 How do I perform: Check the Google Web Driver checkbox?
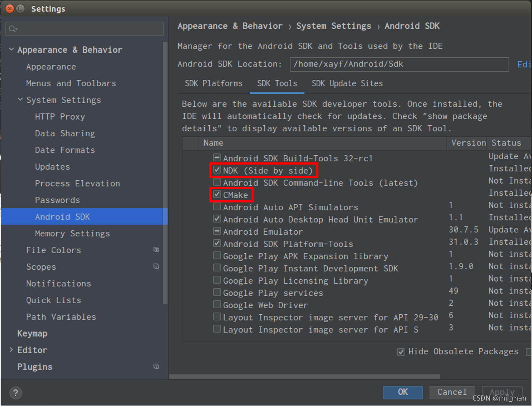click(217, 305)
